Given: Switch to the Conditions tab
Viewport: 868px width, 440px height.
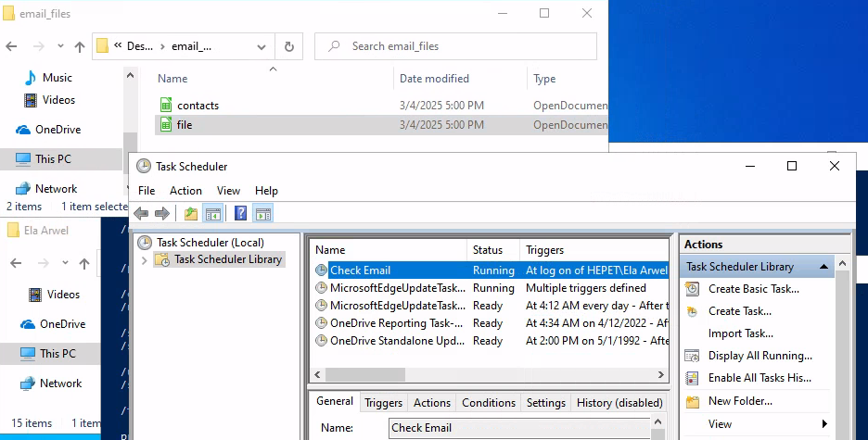Looking at the screenshot, I should point(488,403).
